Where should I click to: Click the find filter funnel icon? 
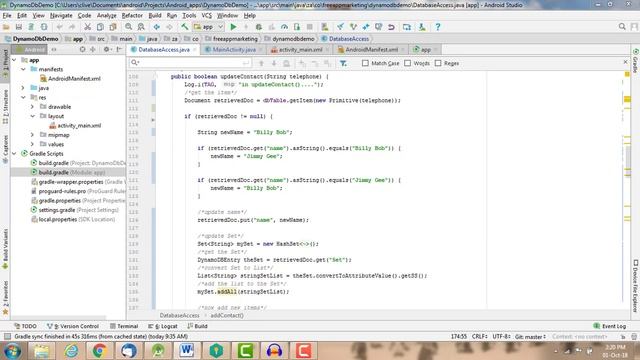pos(343,63)
